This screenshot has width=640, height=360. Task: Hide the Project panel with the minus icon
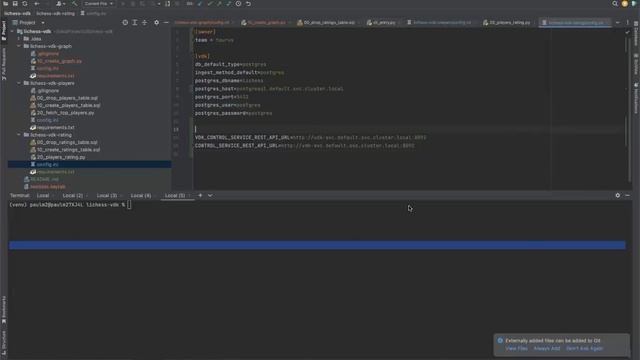pos(166,22)
